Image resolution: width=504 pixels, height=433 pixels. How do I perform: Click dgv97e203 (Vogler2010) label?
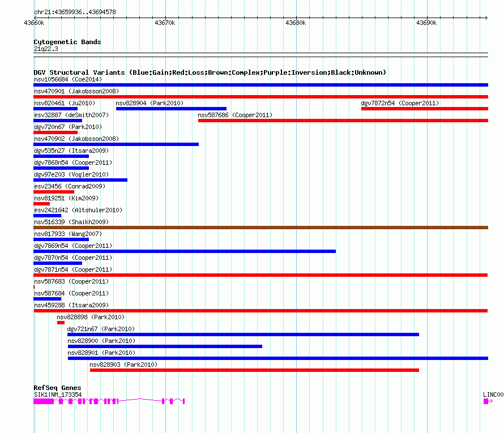pyautogui.click(x=71, y=174)
